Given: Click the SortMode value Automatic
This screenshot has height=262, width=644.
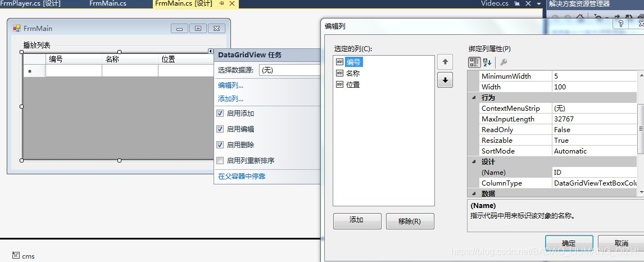Looking at the screenshot, I should click(x=595, y=151).
